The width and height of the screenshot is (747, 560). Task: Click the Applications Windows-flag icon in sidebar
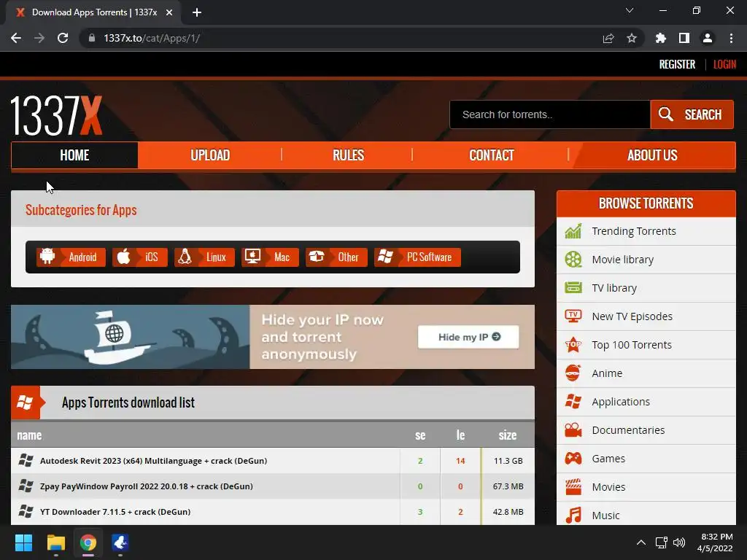tap(573, 402)
